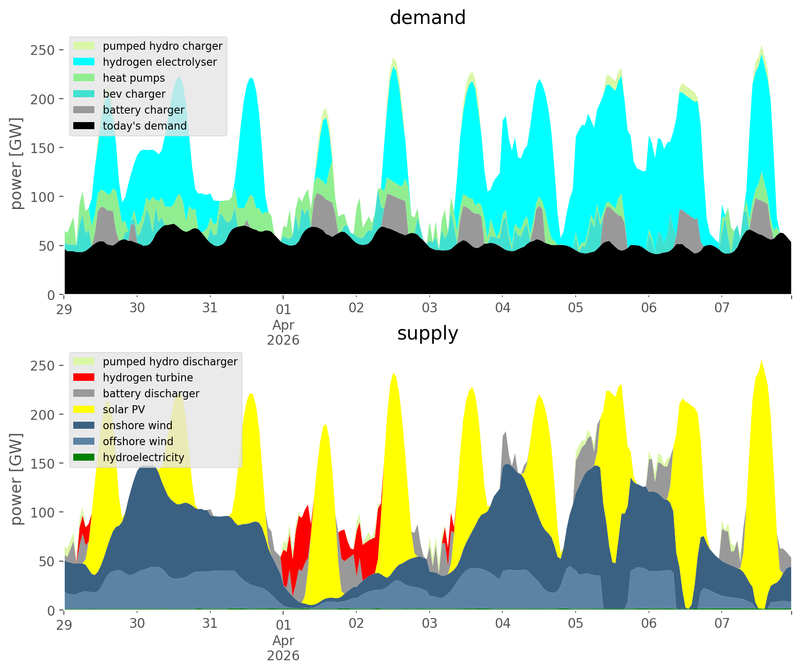Click the power [GW] label on demand chart
This screenshot has width=801, height=672.
[x=16, y=163]
